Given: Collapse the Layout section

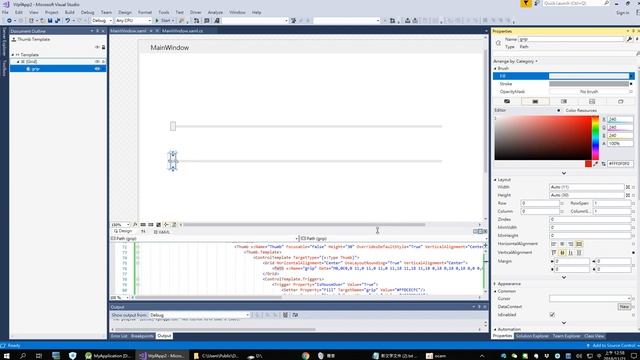Looking at the screenshot, I should click(496, 180).
